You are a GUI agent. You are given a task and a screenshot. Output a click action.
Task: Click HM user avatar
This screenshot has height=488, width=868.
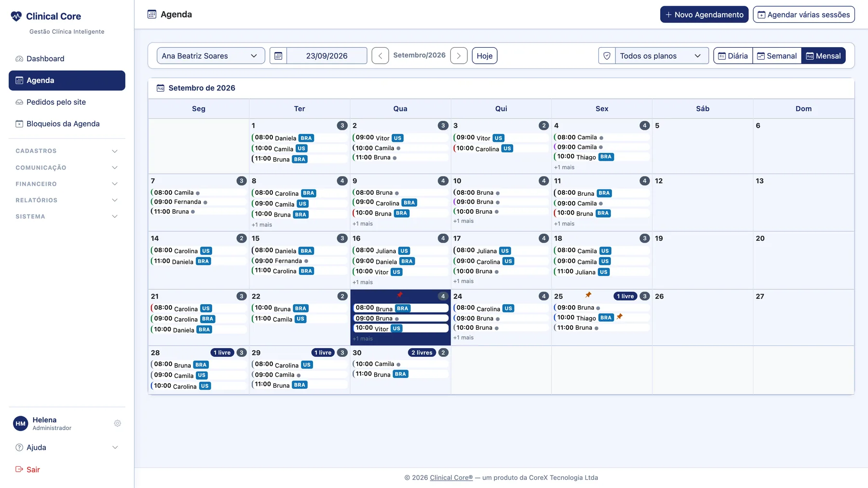coord(20,423)
